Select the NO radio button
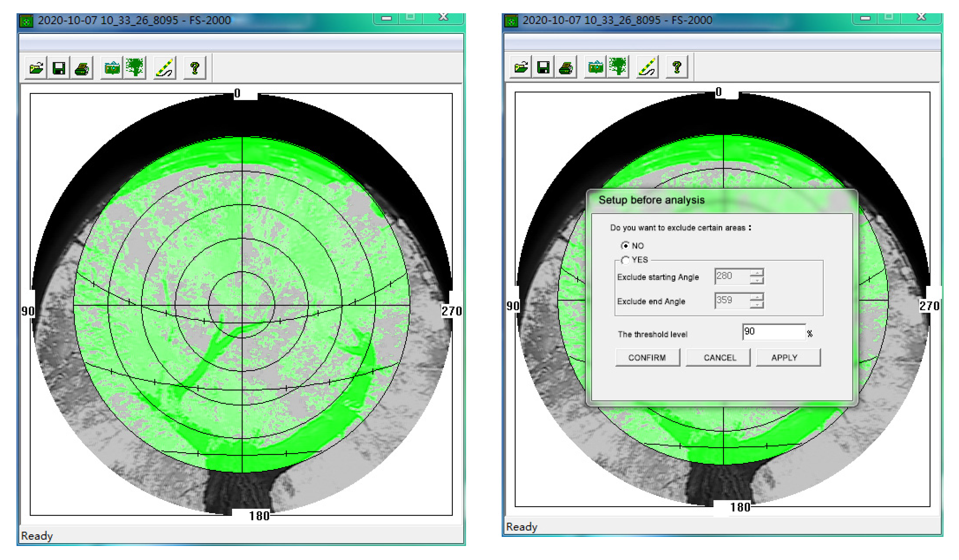Screen dimensions: 959x560 (625, 246)
